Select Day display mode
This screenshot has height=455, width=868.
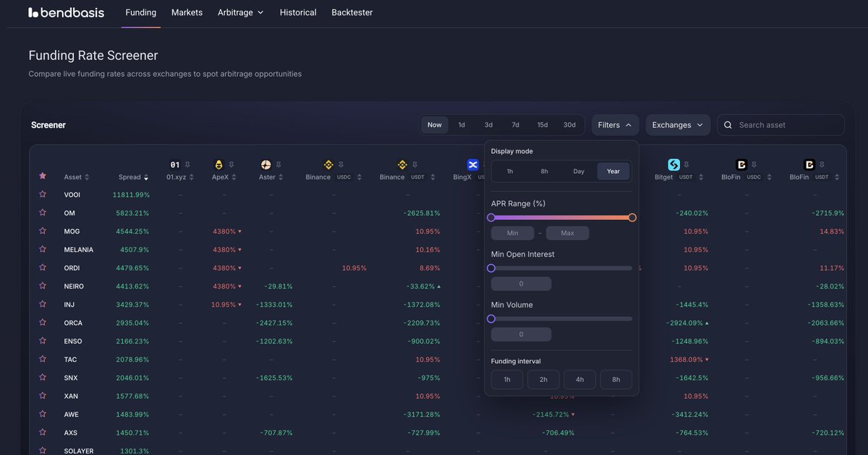point(579,171)
